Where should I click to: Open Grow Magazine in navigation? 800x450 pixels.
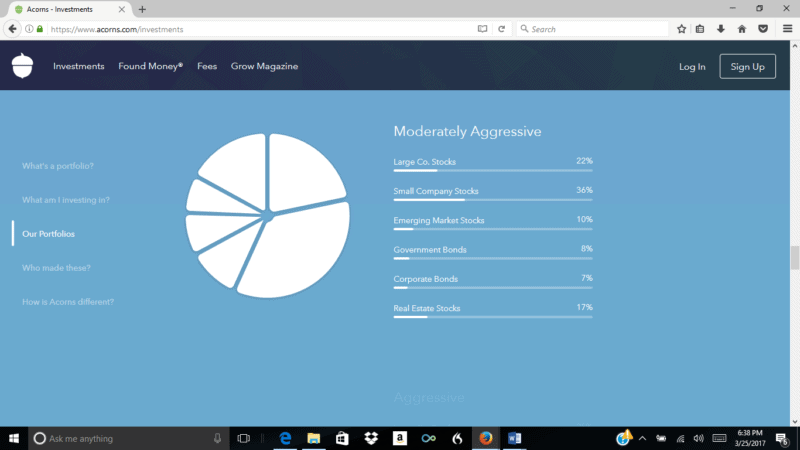[264, 66]
